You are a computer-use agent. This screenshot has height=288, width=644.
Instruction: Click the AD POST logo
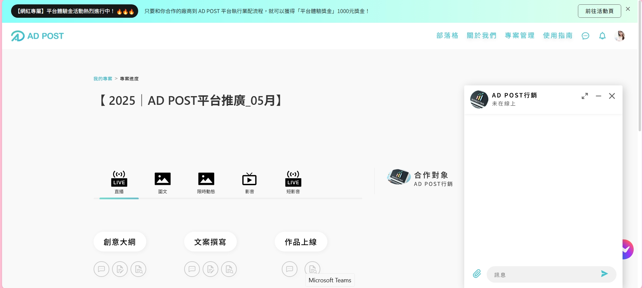(37, 36)
